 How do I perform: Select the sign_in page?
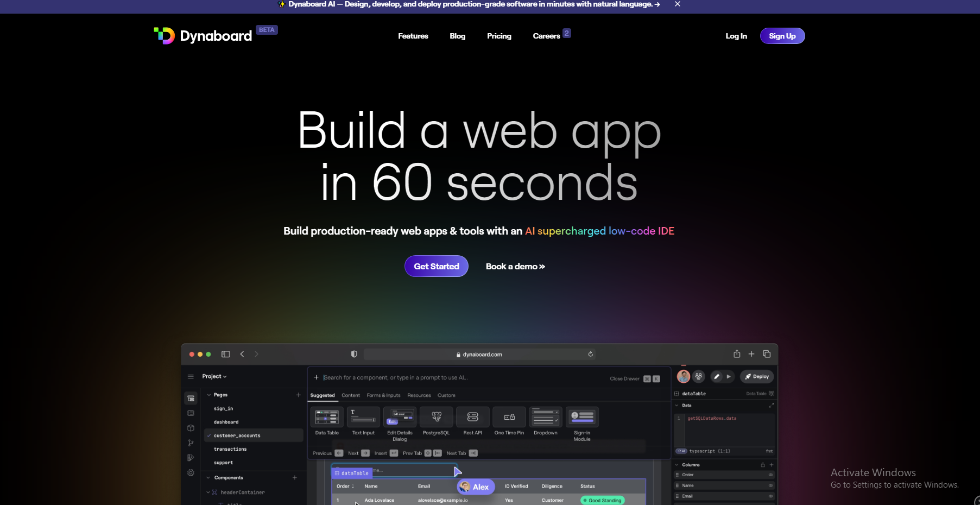(223, 408)
